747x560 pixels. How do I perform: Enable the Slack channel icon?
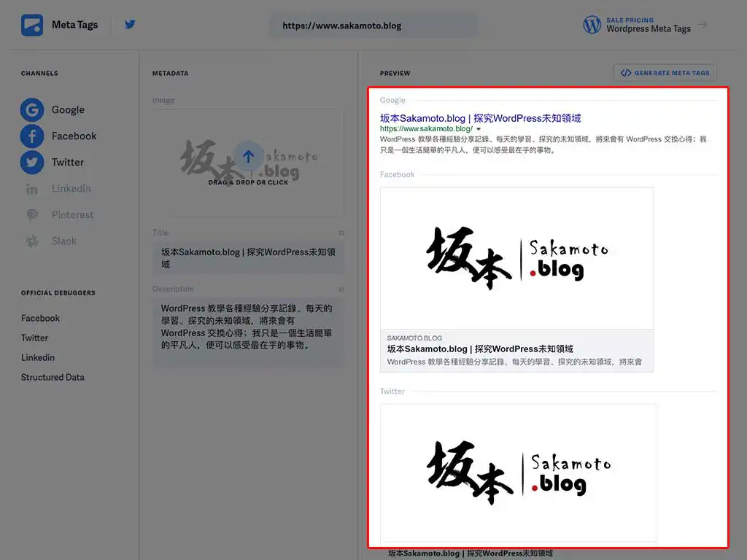click(31, 241)
